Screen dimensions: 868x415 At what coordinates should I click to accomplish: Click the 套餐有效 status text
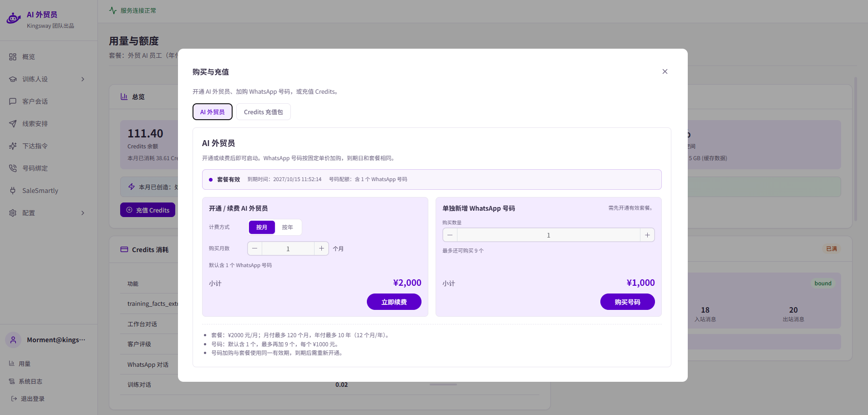(228, 179)
